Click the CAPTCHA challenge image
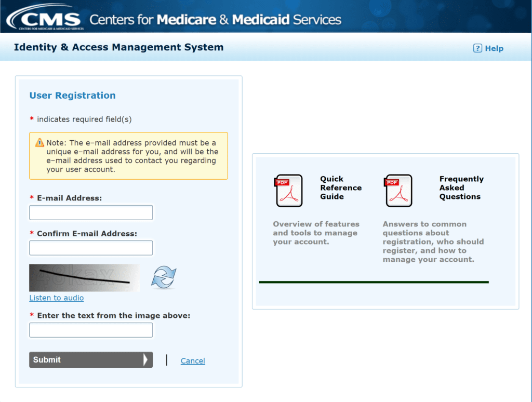Image resolution: width=532 pixels, height=402 pixels. tap(84, 278)
